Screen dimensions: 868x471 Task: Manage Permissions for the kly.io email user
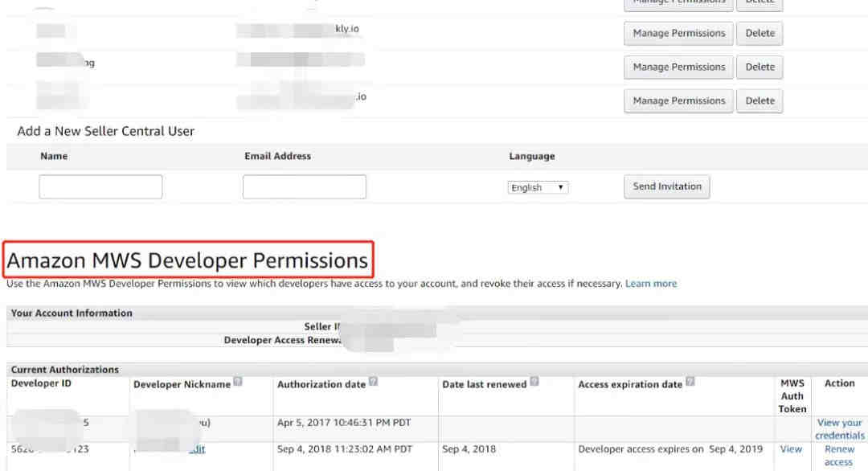click(x=678, y=33)
